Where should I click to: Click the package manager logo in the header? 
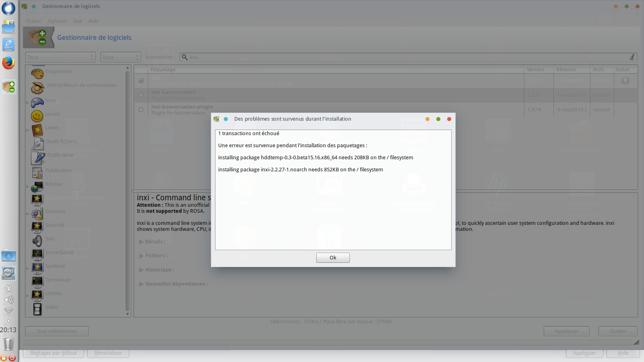coord(37,37)
